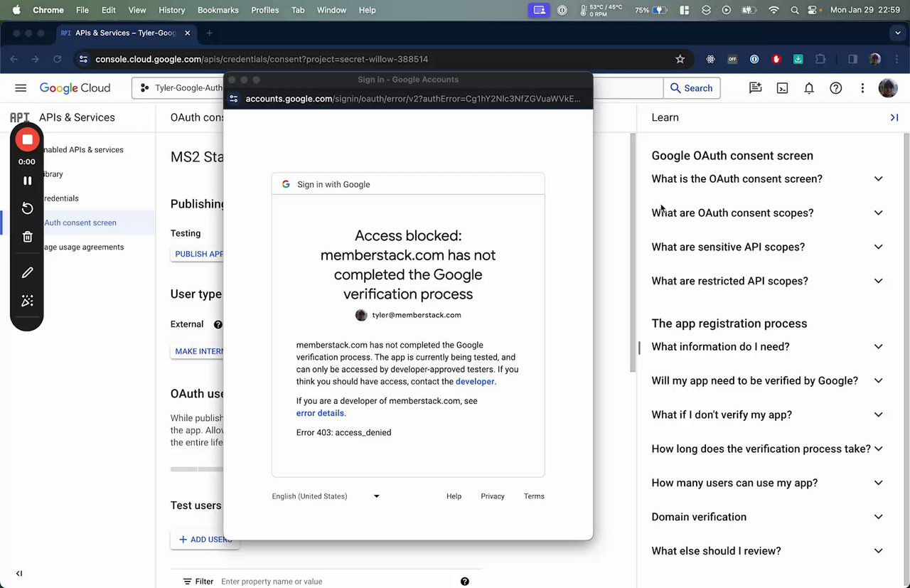Open Enabled APIs & services sidebar item
The height and width of the screenshot is (588, 910).
click(x=78, y=150)
